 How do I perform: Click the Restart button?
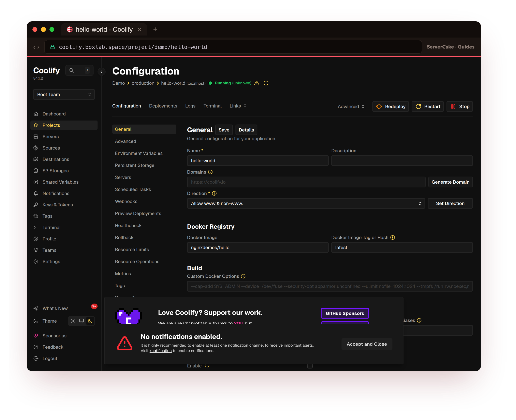[428, 107]
